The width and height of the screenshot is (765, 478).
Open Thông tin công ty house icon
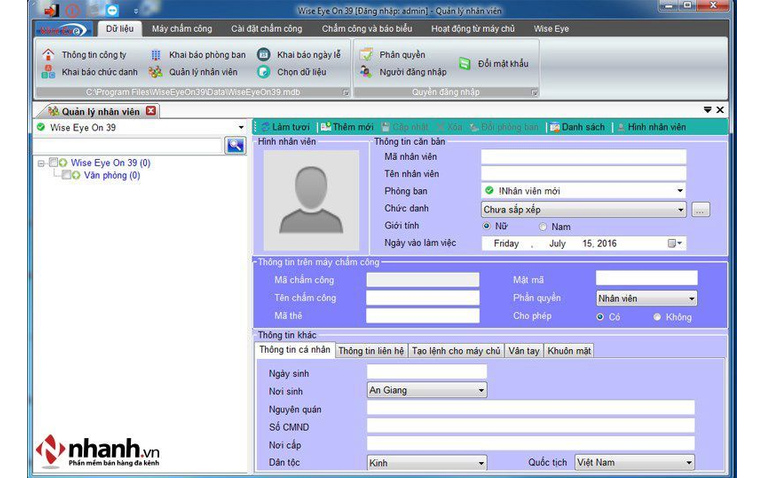[x=48, y=55]
